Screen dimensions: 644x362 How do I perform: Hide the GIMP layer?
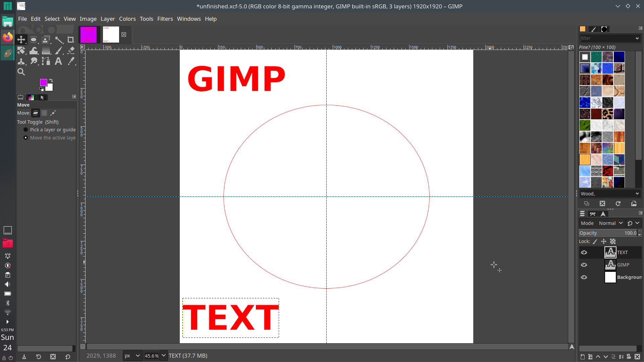(x=584, y=265)
